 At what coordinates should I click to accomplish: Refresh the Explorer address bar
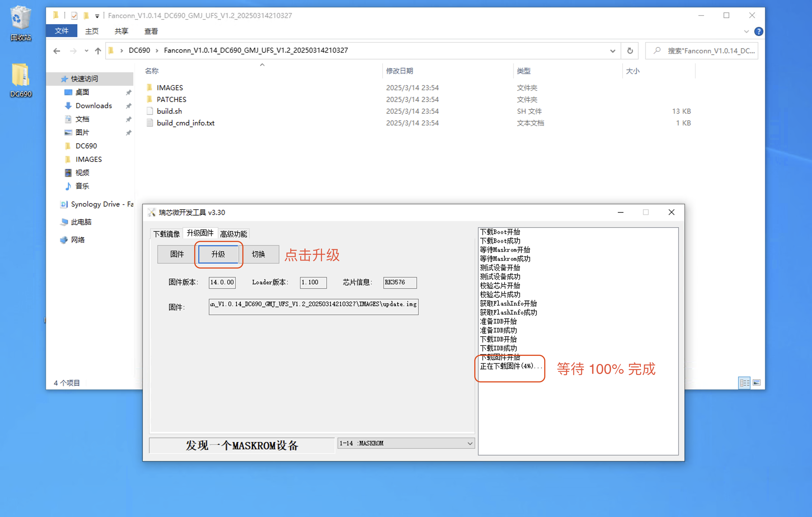630,51
